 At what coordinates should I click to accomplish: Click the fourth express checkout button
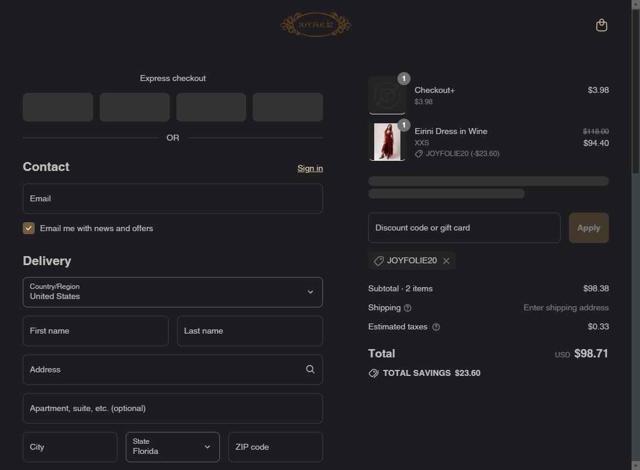(288, 107)
